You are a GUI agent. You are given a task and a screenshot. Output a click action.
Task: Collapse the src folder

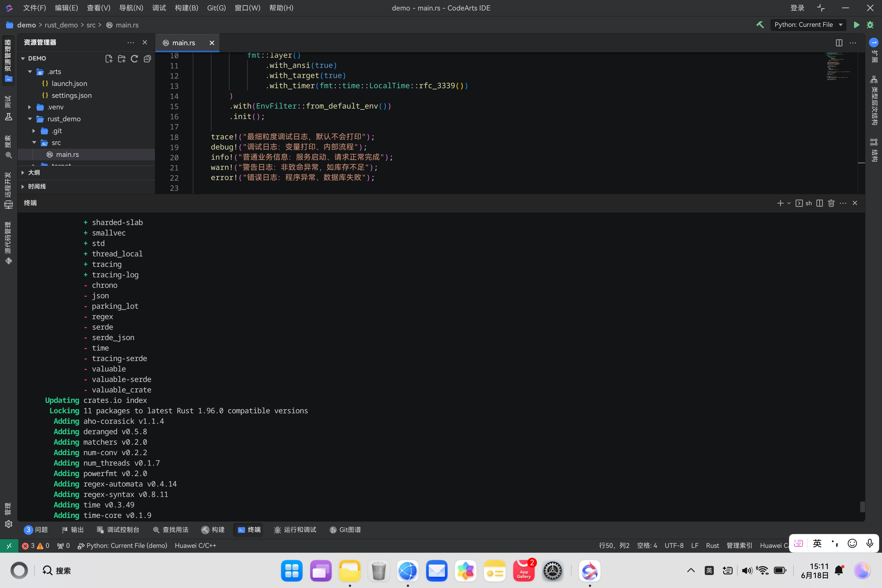(34, 142)
